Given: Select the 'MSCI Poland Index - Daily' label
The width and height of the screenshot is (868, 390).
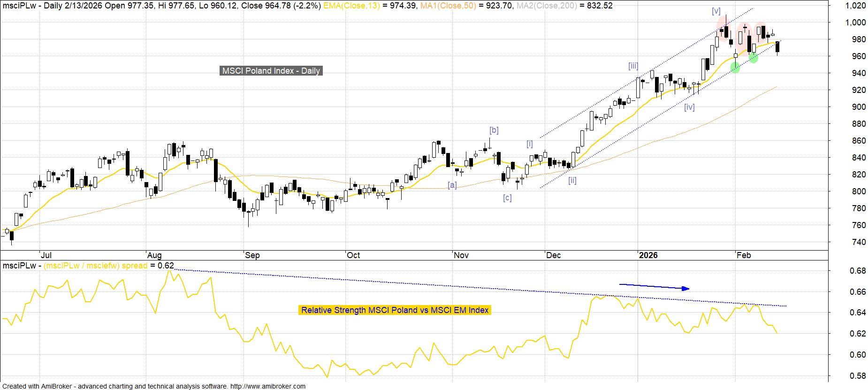Looking at the screenshot, I should (x=271, y=71).
